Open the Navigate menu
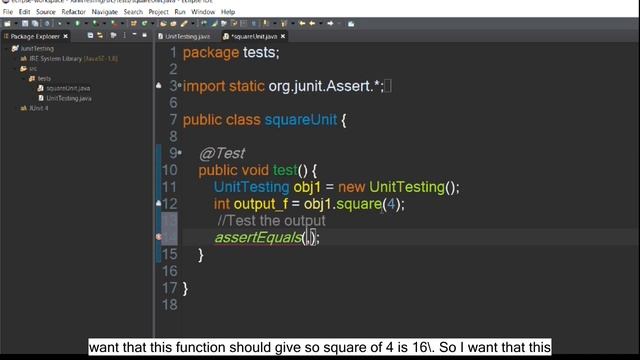Viewport: 640px width, 360px height. click(104, 12)
